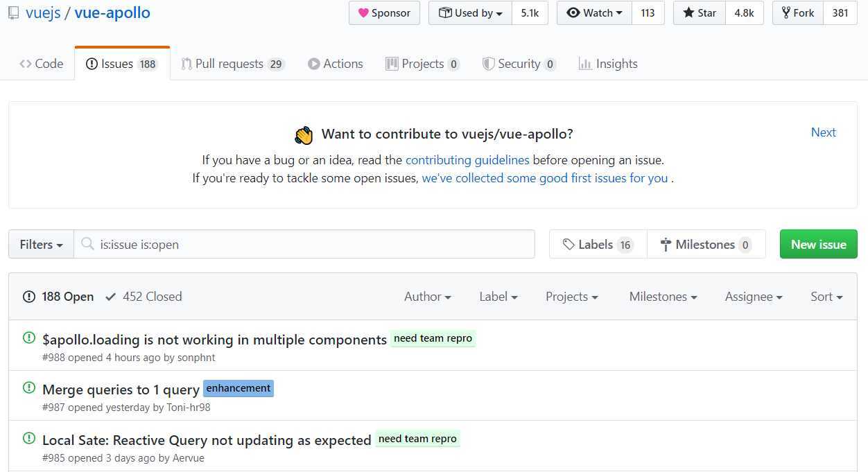Click the '4 hours ago' timestamp on issue #988

(x=133, y=358)
